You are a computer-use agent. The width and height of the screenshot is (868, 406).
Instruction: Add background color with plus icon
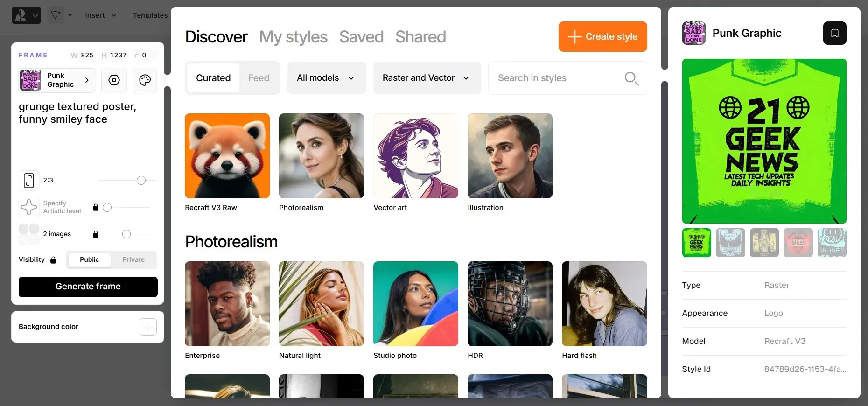coord(148,327)
